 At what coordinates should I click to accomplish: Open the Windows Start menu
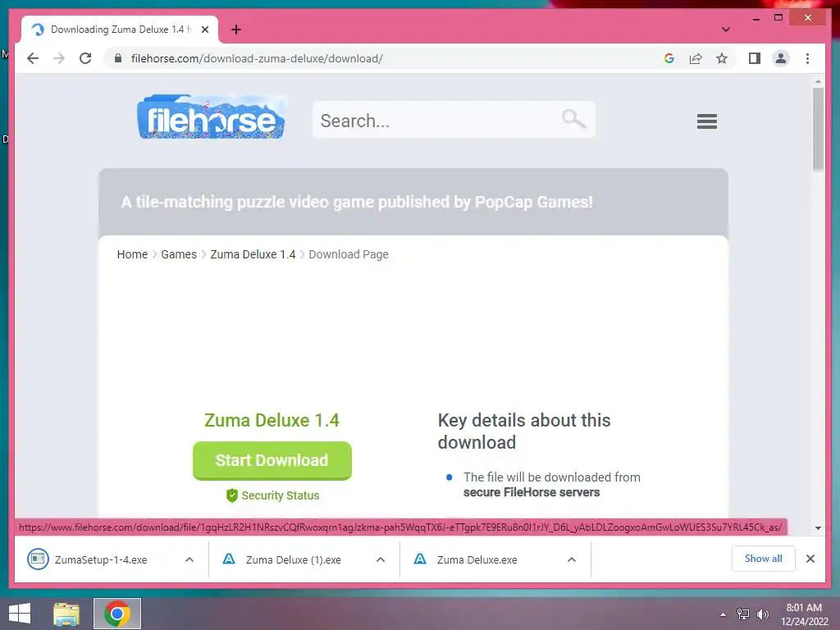tap(20, 614)
